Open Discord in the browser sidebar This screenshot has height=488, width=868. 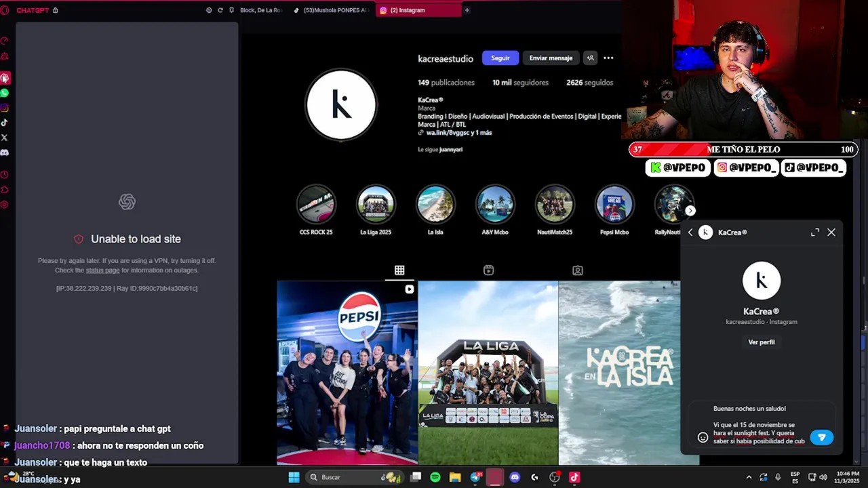click(4, 152)
